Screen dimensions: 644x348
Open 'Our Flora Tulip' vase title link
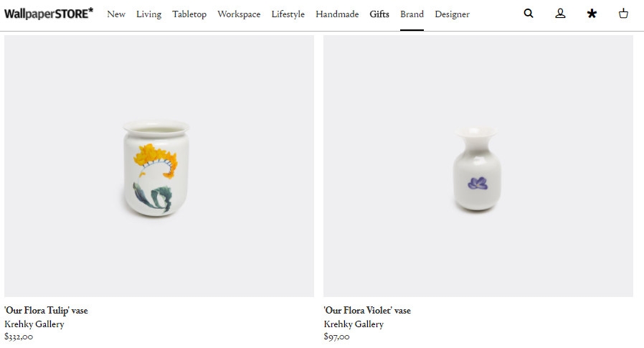[46, 310]
